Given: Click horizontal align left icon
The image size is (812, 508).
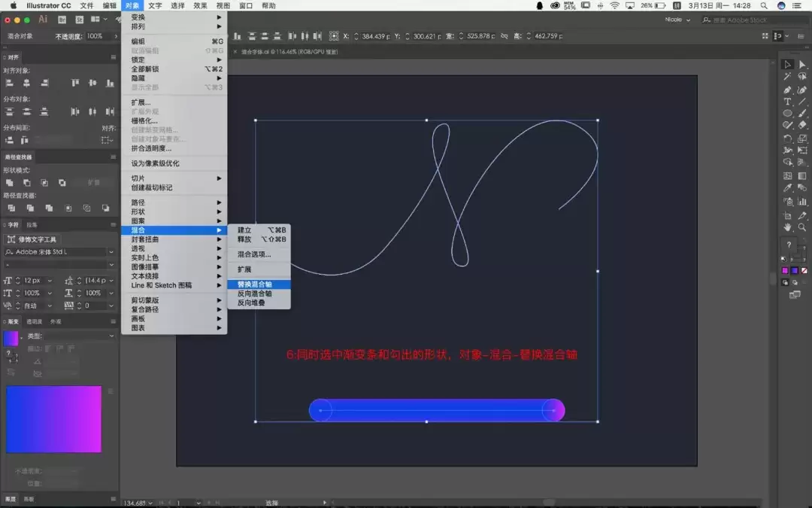Looking at the screenshot, I should pos(9,83).
